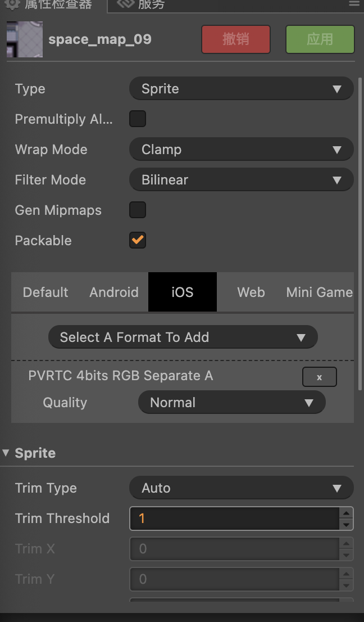
Task: Click the green 应用 apply button
Action: tap(320, 39)
